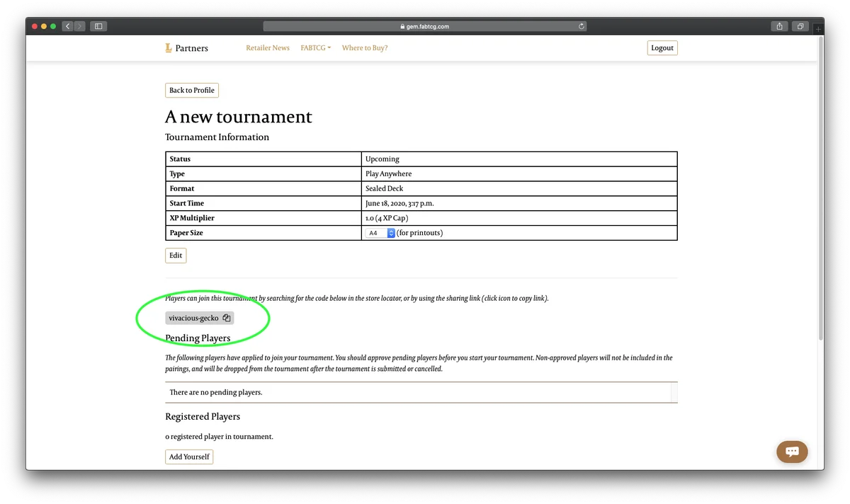Click the Partners logo icon
Viewport: 850px width, 504px height.
[x=169, y=48]
